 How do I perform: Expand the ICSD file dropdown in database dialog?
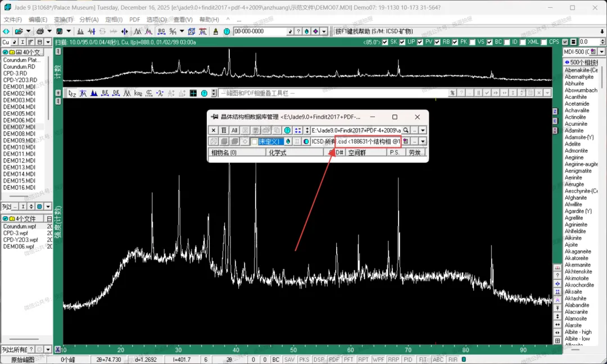pos(423,142)
